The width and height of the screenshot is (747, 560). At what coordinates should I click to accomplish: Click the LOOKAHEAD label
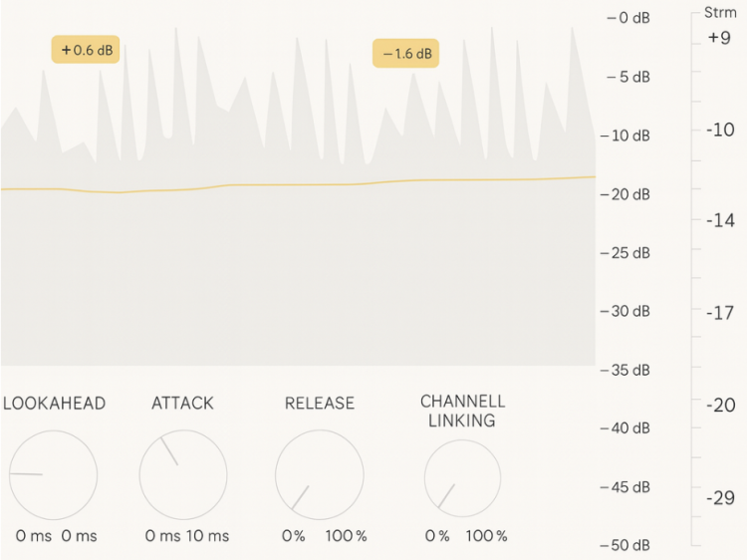(x=54, y=404)
